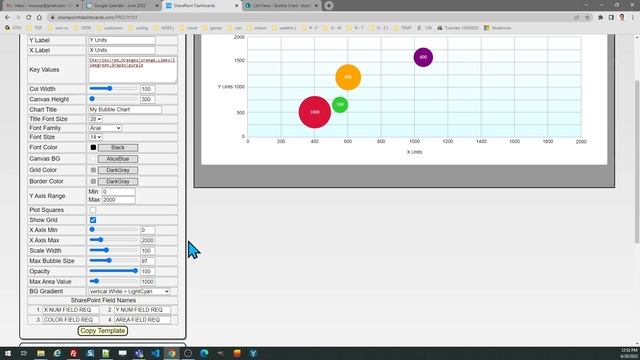Click the X Axis Max slider
640x360 pixels.
113,240
